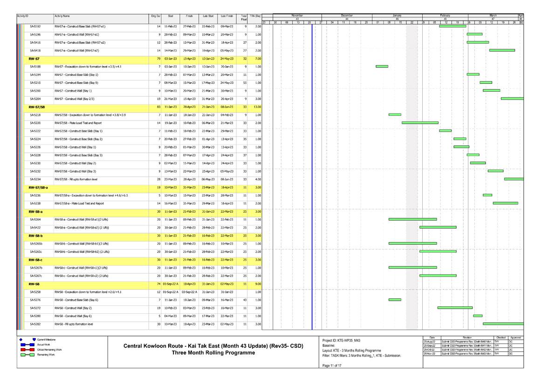Select activity row SA-5192 in the table
Screen dimensions: 555x392
click(35, 26)
